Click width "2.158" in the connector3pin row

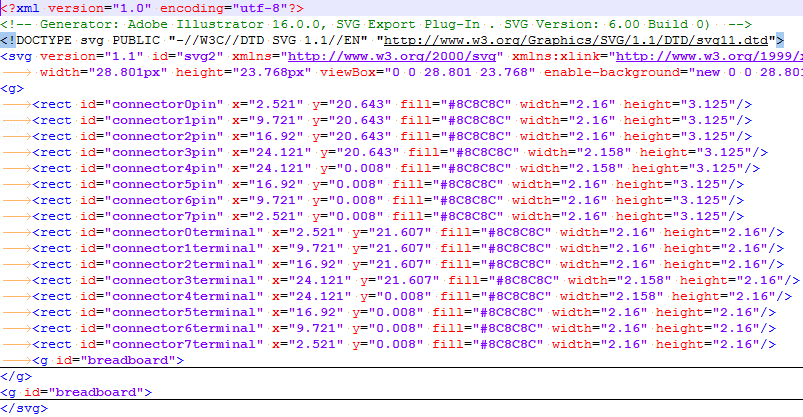580,153
